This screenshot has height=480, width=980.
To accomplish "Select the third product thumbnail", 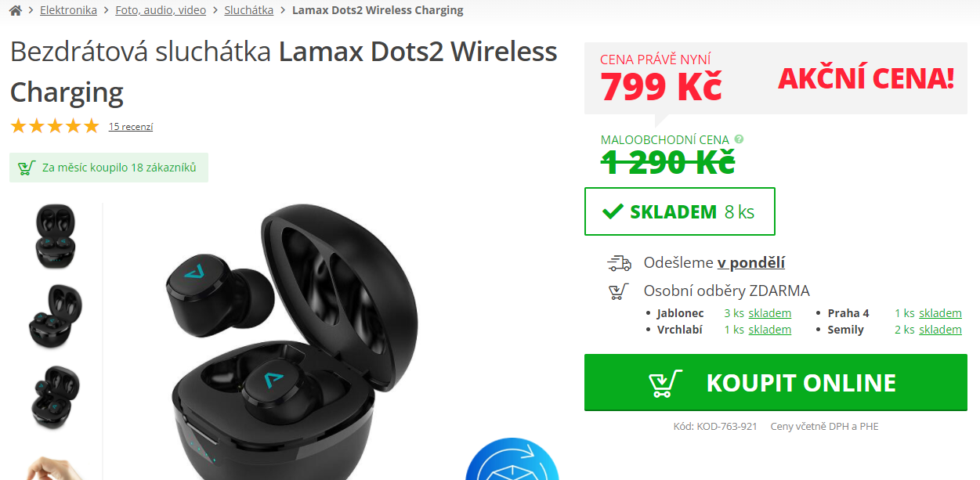I will coord(56,397).
